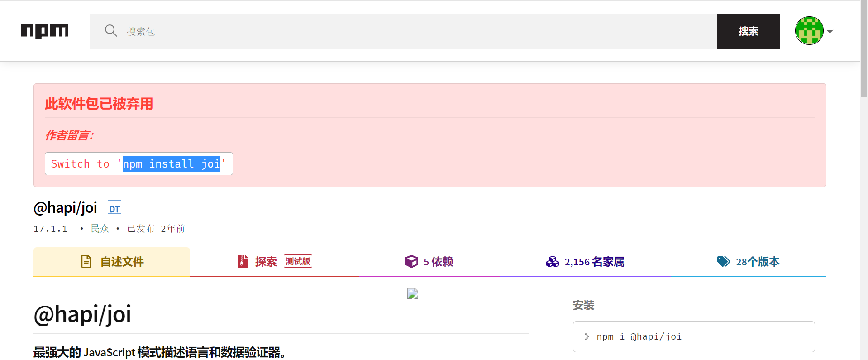Click the 民众 public label
The image size is (868, 360).
tap(100, 229)
